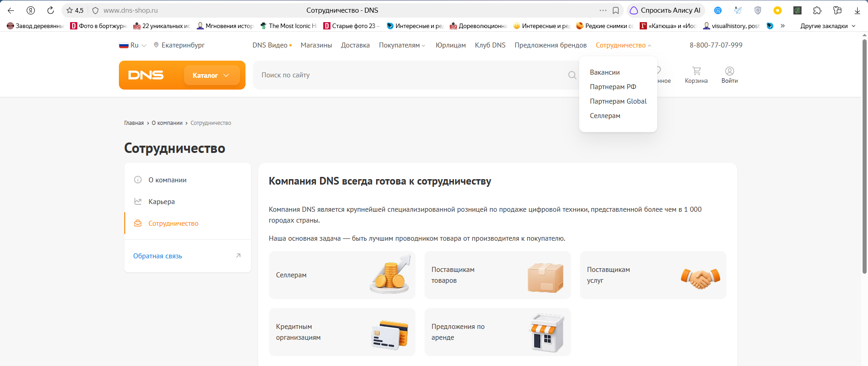Click the DNS logo
Screen dimensions: 868x366
146,75
